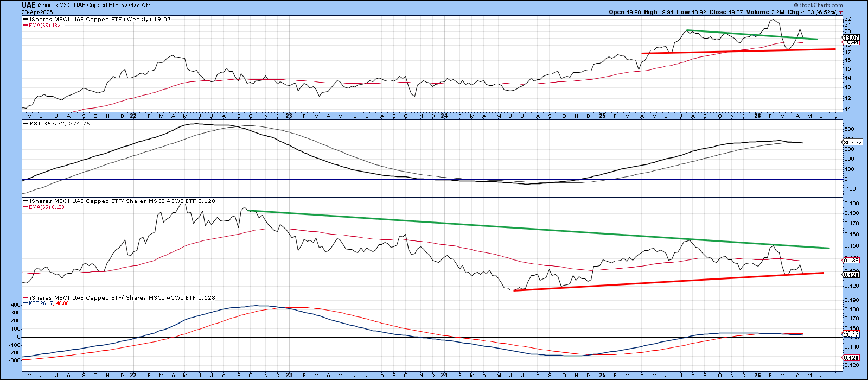The image size is (868, 380).
Task: Click the red down-arrow beside the change percentage
Action: click(x=840, y=12)
